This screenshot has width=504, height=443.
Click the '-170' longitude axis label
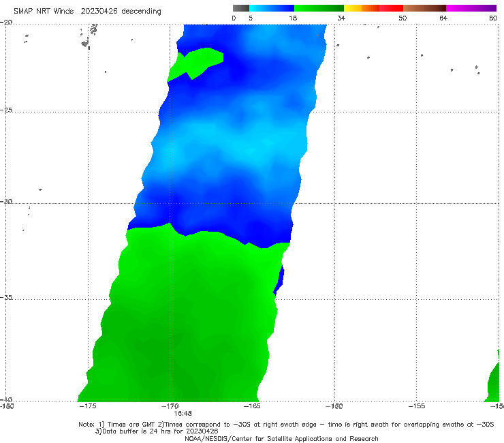click(x=170, y=406)
